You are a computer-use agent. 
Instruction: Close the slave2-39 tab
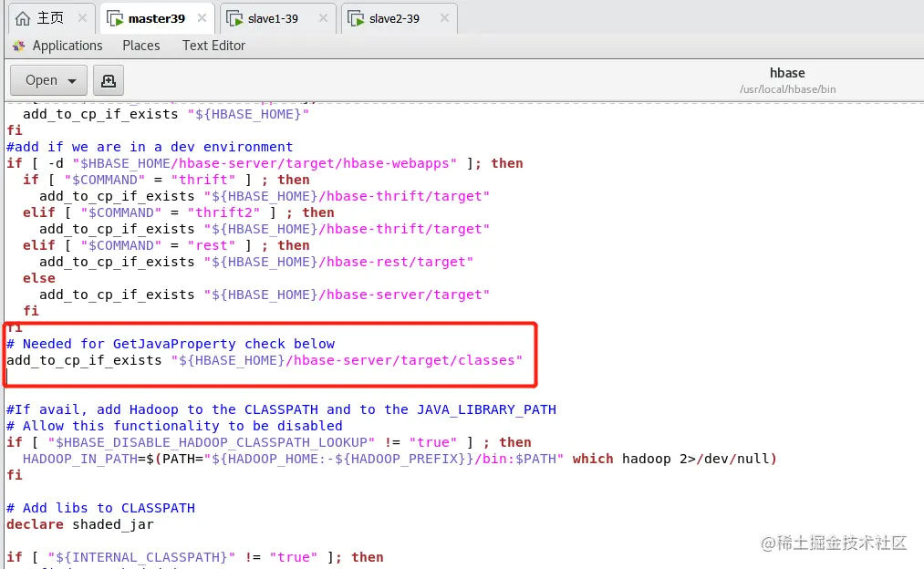444,18
